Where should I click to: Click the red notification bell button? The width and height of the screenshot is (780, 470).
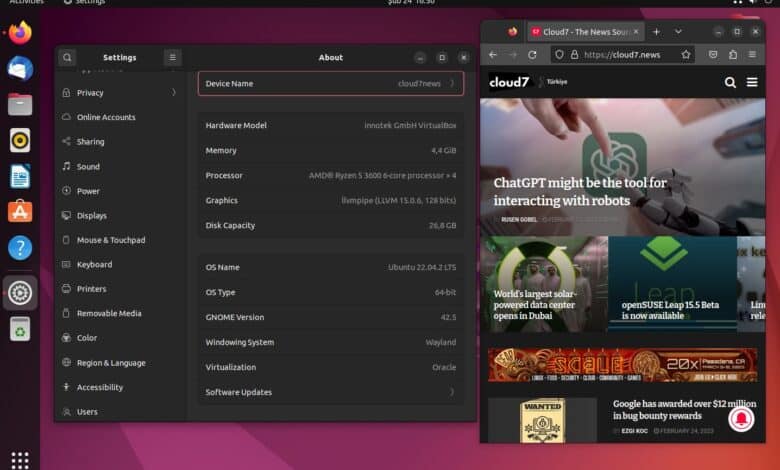(x=741, y=419)
